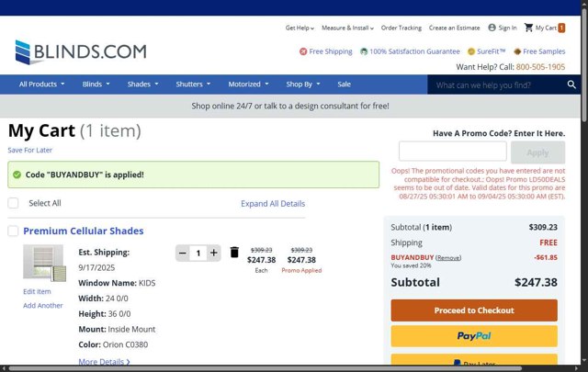Screen dimensions: 588x372
Task: Click the Satisfaction Guarantee badge icon
Action: point(364,51)
